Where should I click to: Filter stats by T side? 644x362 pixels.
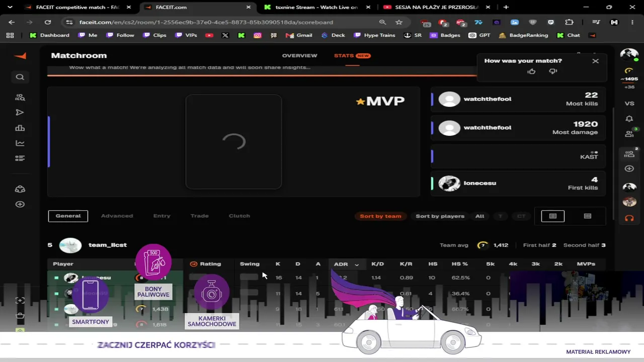(500, 216)
